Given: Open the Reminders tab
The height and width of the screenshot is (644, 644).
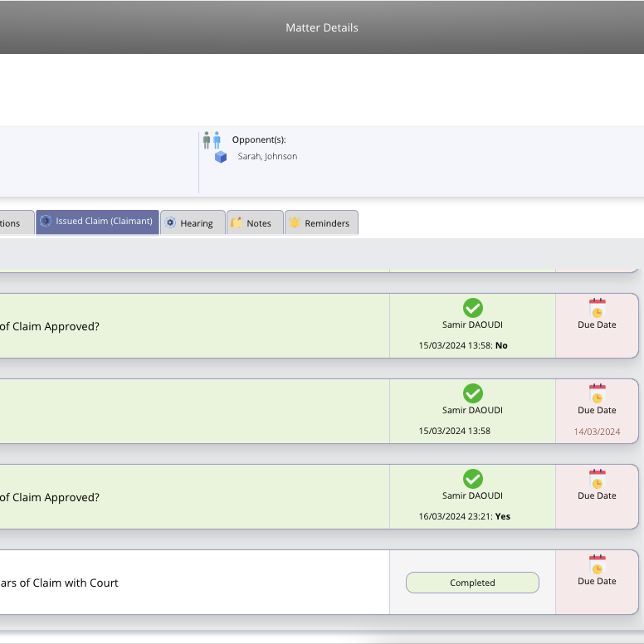Looking at the screenshot, I should [x=321, y=222].
